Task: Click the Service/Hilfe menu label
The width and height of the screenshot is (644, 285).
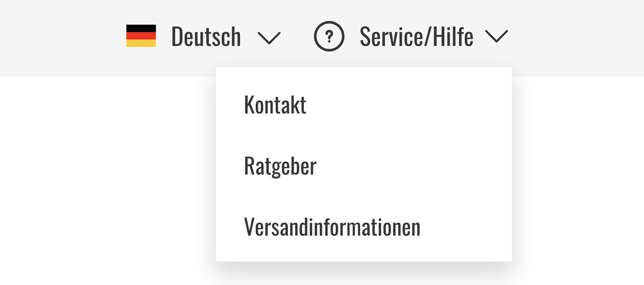Action: (416, 36)
